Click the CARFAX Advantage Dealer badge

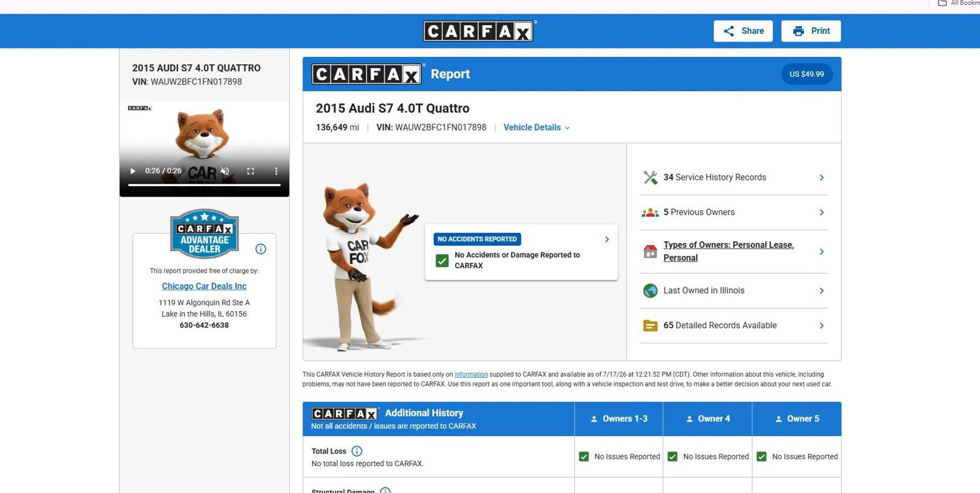(x=205, y=233)
